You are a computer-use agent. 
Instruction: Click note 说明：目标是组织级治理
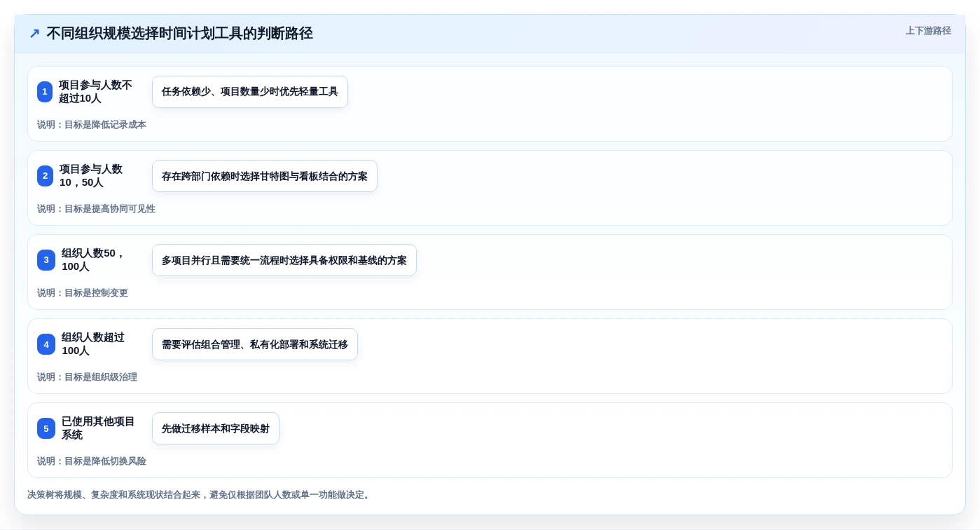pyautogui.click(x=87, y=377)
